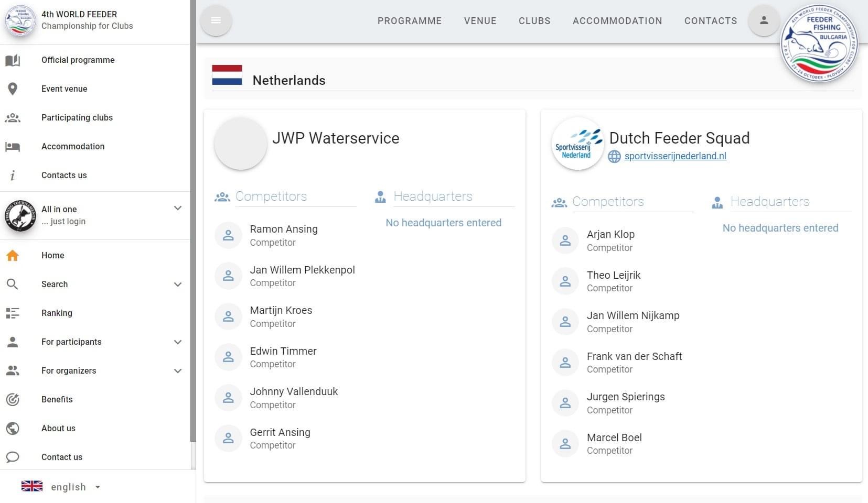This screenshot has width=868, height=503.
Task: Click the Official programme book icon
Action: click(x=13, y=60)
